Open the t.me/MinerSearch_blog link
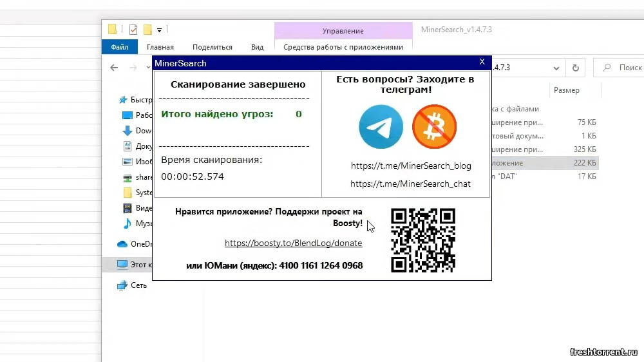 click(411, 166)
